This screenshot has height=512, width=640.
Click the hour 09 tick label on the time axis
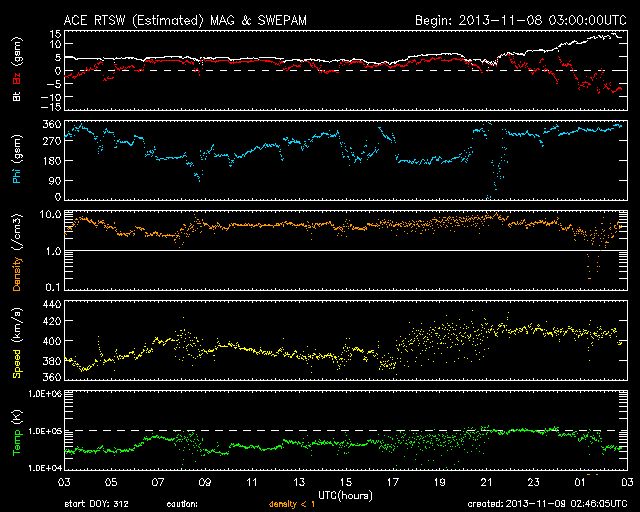point(205,483)
